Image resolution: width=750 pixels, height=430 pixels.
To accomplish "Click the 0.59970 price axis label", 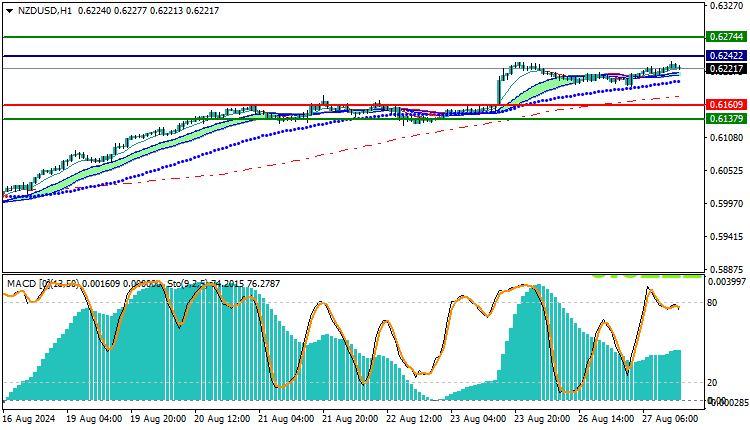I will coord(726,204).
